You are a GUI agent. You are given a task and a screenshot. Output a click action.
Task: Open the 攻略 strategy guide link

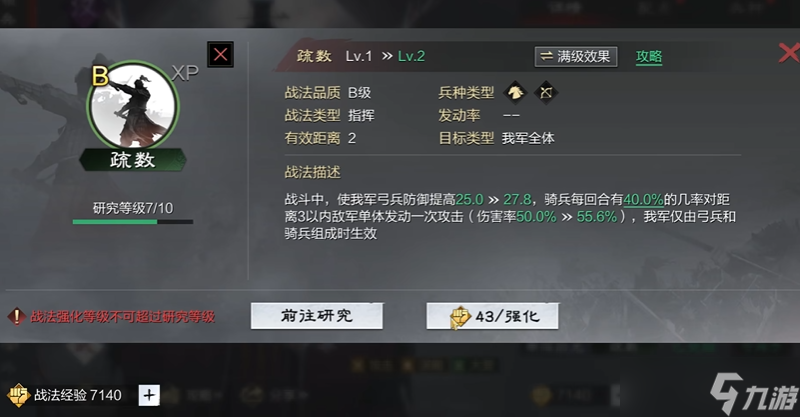click(649, 57)
